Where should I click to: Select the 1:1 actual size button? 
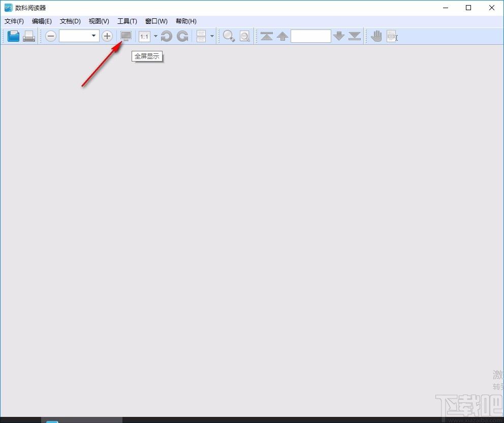[x=144, y=36]
